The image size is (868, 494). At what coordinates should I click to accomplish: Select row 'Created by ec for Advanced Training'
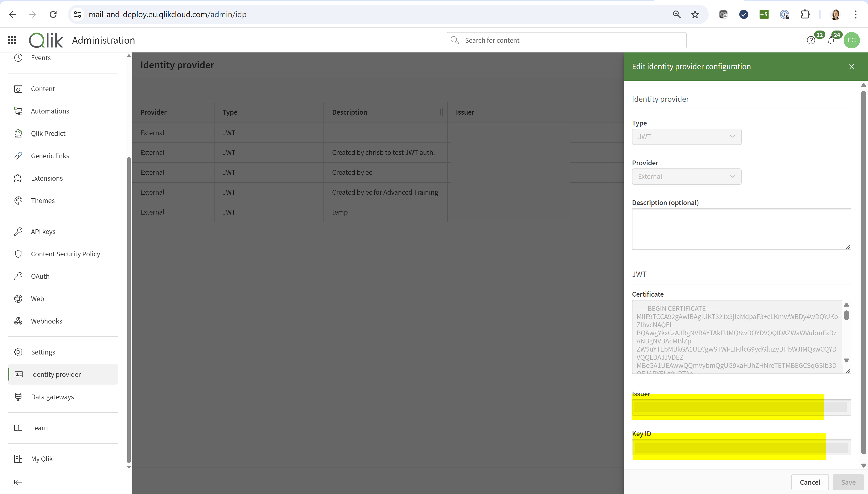click(378, 192)
